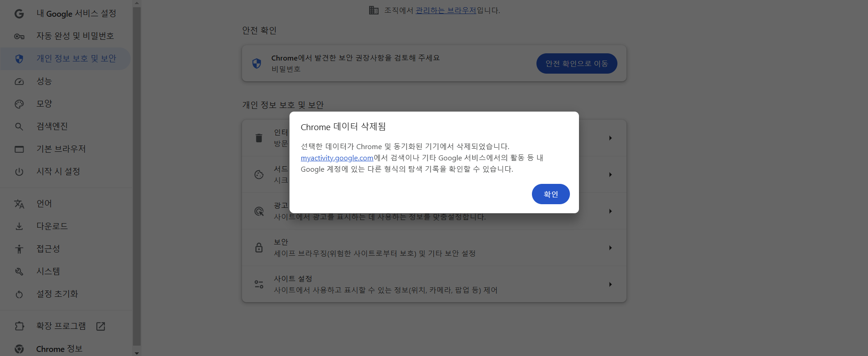Click the magnifier icon for 검색엔진
Image resolution: width=868 pixels, height=356 pixels.
click(19, 126)
